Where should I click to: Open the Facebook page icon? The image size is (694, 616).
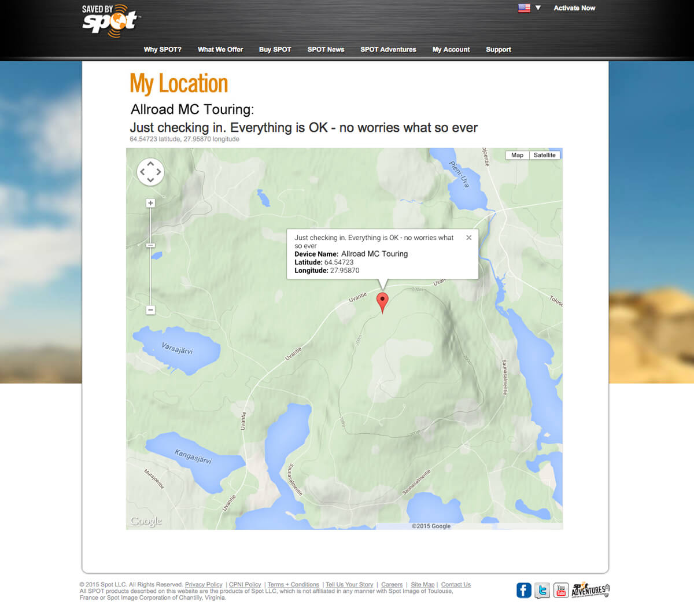524,590
